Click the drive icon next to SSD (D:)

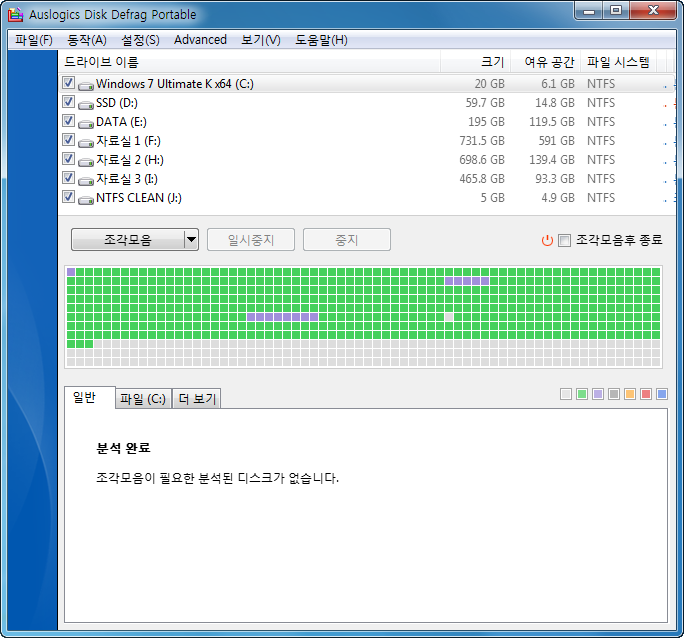86,105
